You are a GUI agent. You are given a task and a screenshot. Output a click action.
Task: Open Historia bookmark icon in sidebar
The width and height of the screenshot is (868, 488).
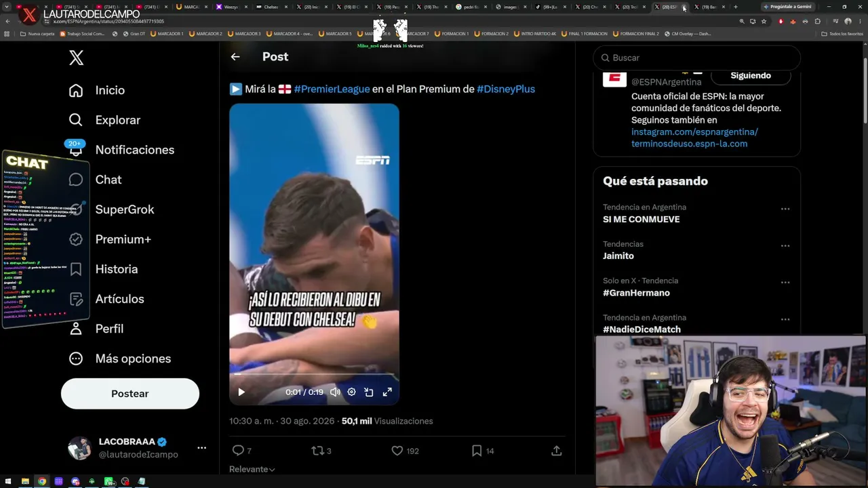[76, 269]
